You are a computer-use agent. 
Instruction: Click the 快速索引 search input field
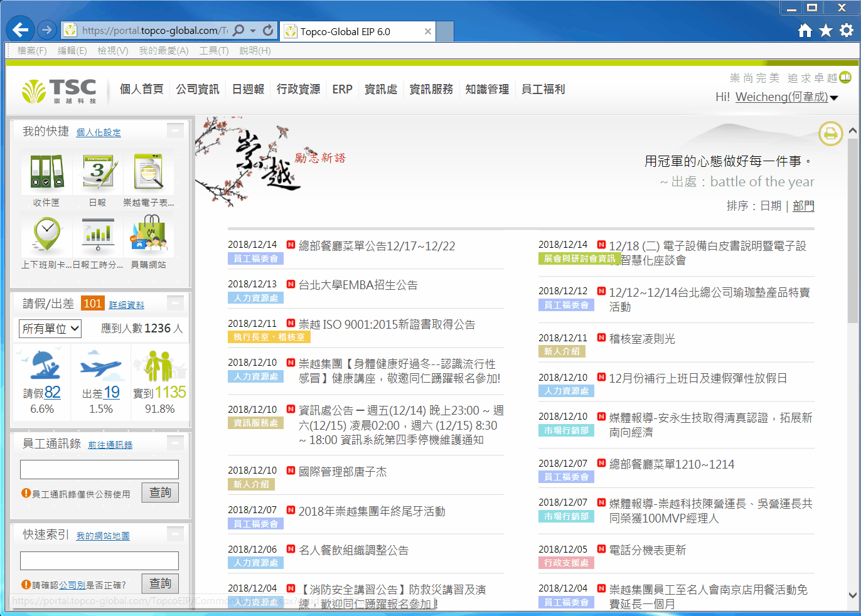point(99,560)
